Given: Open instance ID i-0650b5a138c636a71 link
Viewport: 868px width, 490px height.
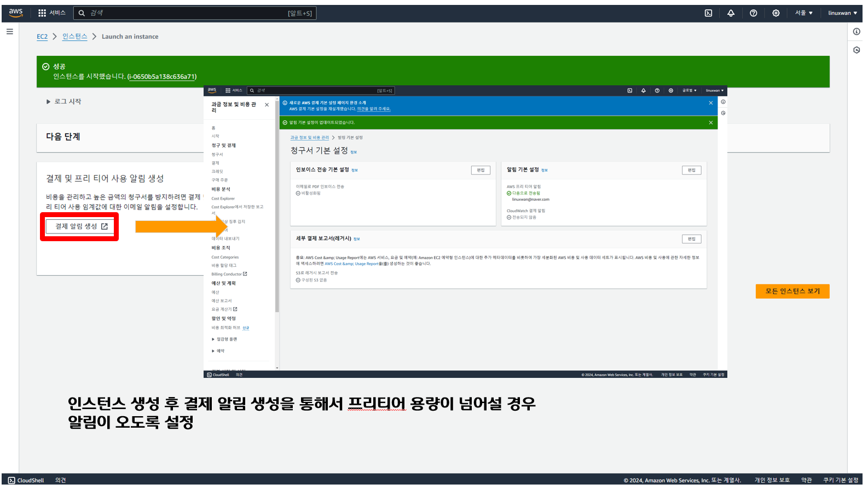Looking at the screenshot, I should (x=162, y=77).
